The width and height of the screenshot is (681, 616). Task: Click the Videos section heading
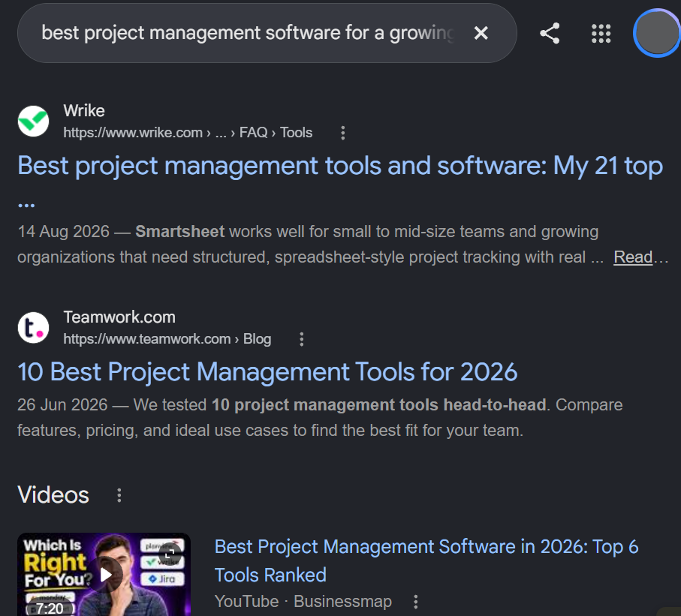[x=53, y=495]
